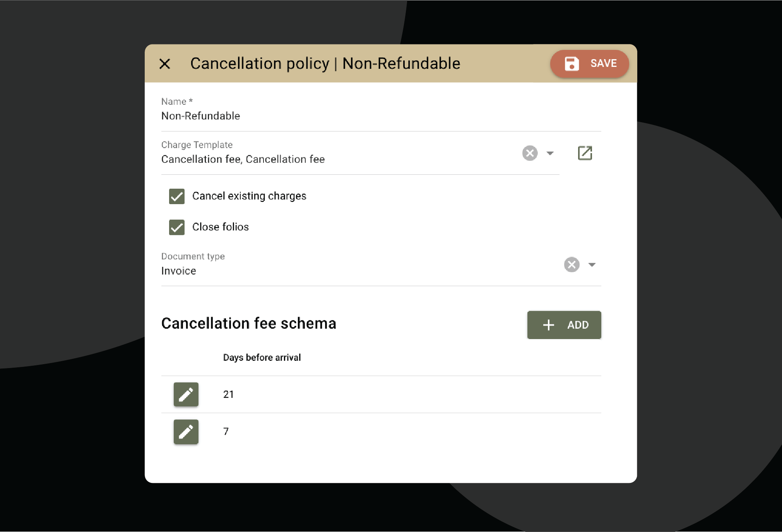The width and height of the screenshot is (782, 532).
Task: Select the row showing 21 days
Action: click(387, 394)
